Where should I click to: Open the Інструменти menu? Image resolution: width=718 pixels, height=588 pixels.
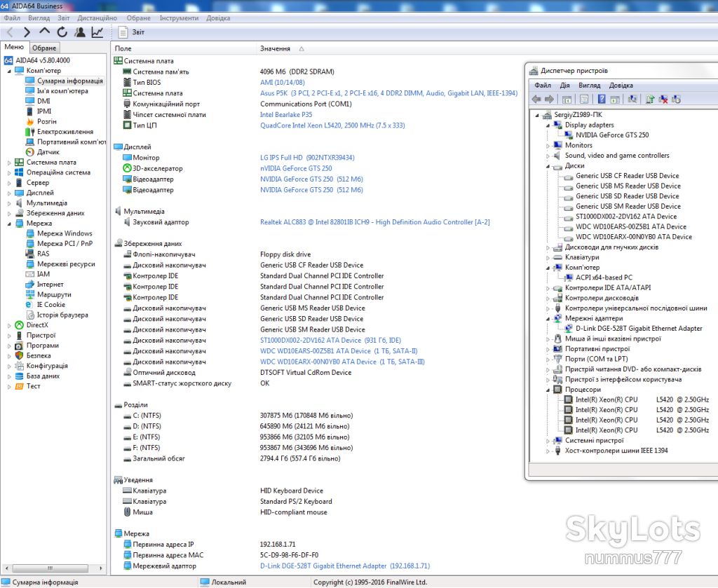179,18
